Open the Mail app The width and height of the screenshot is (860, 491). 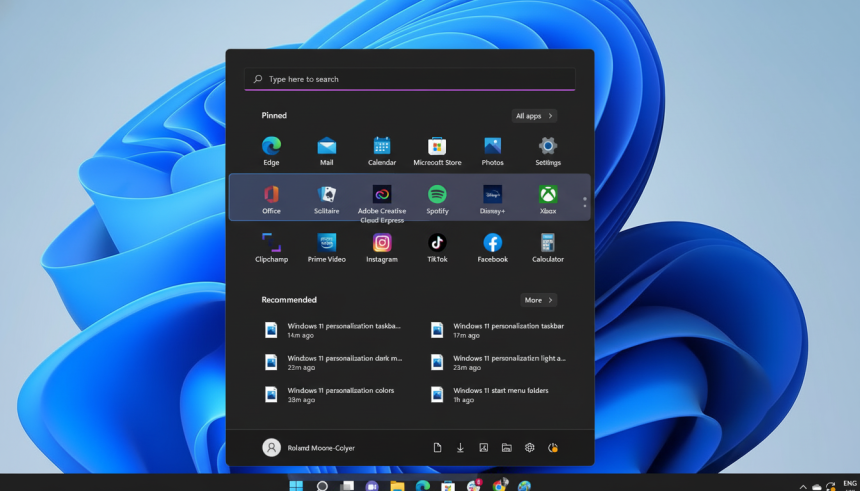click(326, 151)
